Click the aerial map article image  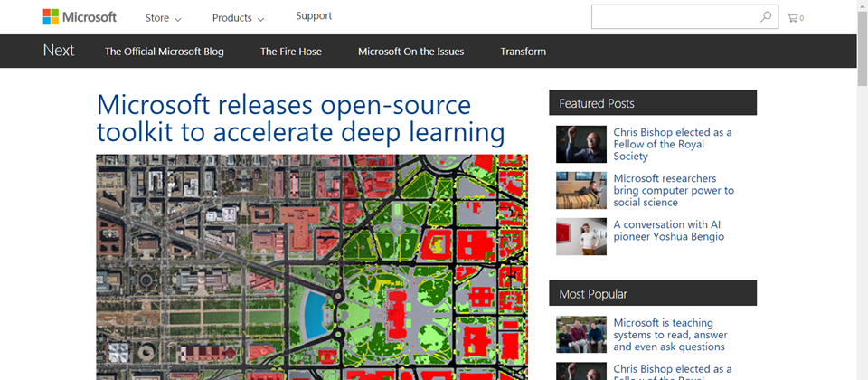tap(312, 267)
